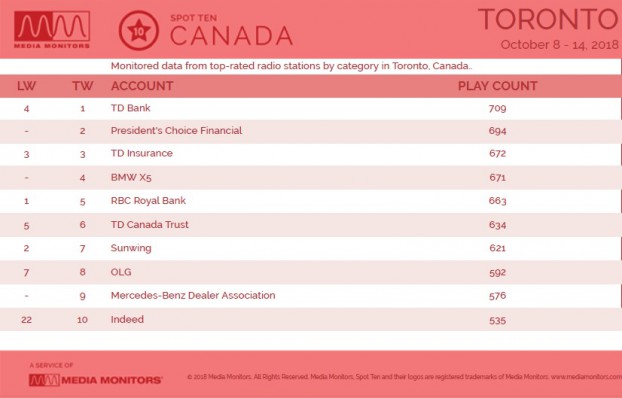Select the TD Bank row
Viewport: 622px width, 398px height.
311,108
